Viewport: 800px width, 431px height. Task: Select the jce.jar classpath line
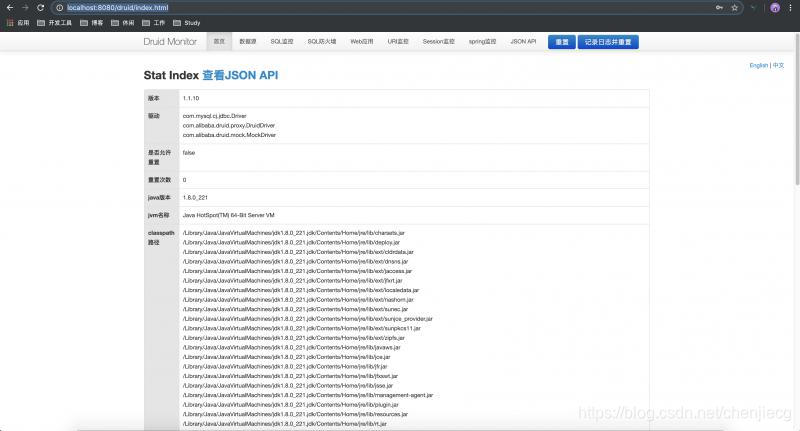point(286,357)
